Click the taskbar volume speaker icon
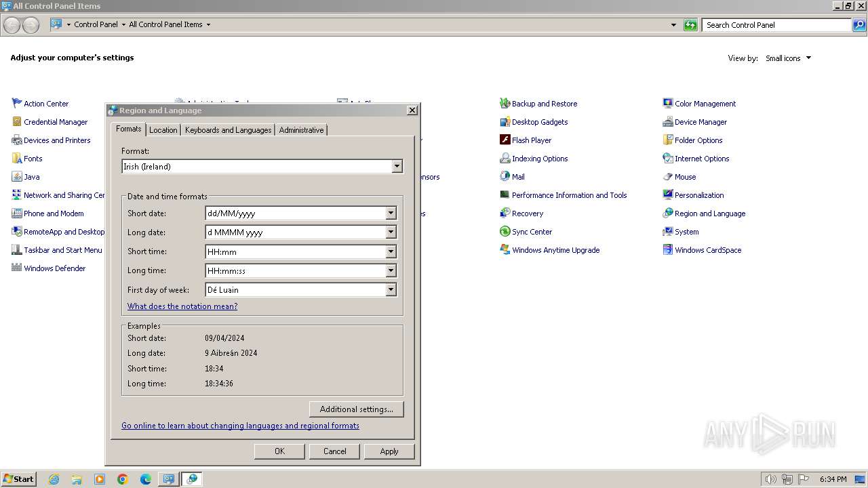868x488 pixels. pyautogui.click(x=771, y=479)
